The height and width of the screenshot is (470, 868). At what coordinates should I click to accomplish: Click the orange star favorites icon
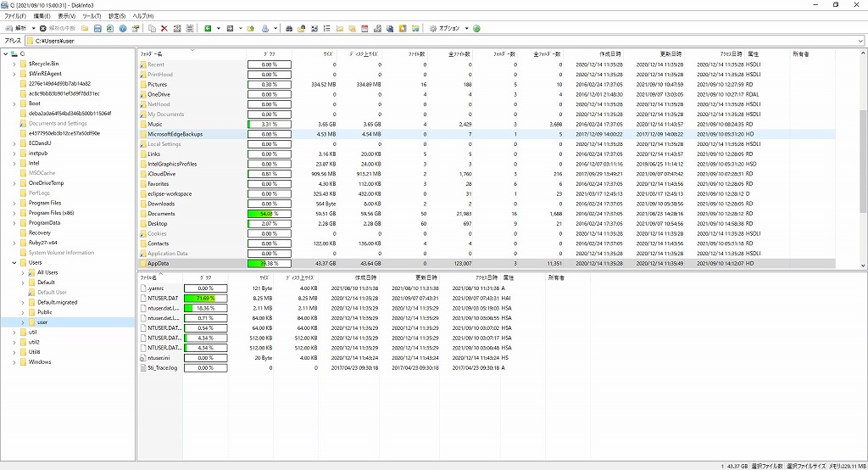[x=403, y=28]
